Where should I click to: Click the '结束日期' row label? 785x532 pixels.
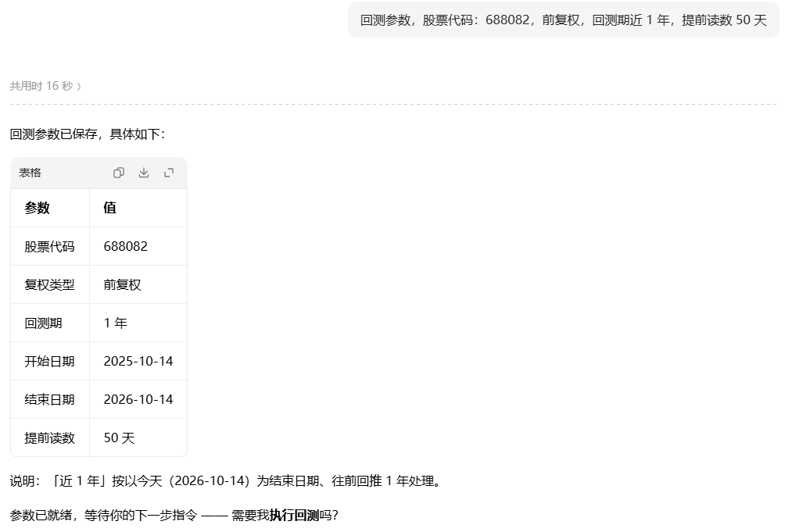click(49, 399)
